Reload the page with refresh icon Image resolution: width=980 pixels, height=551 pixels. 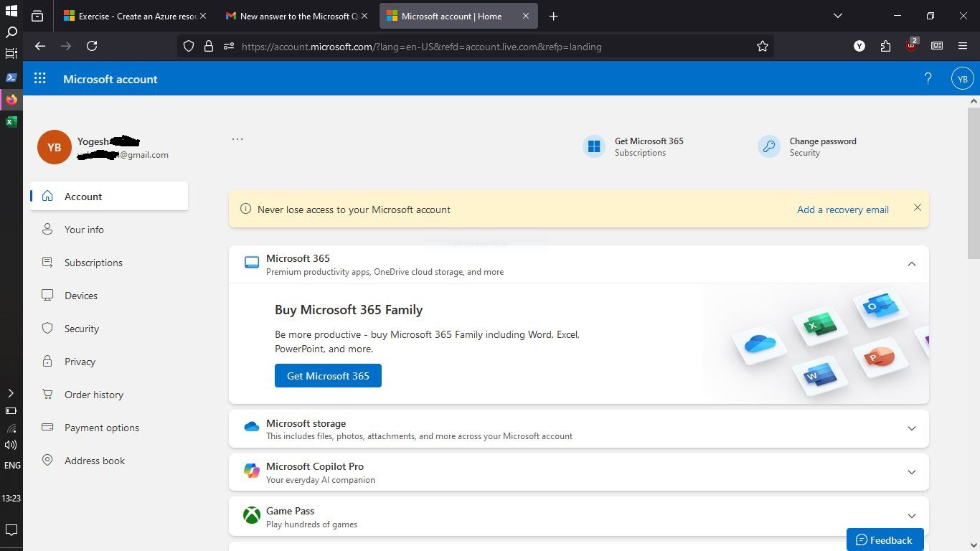(92, 46)
